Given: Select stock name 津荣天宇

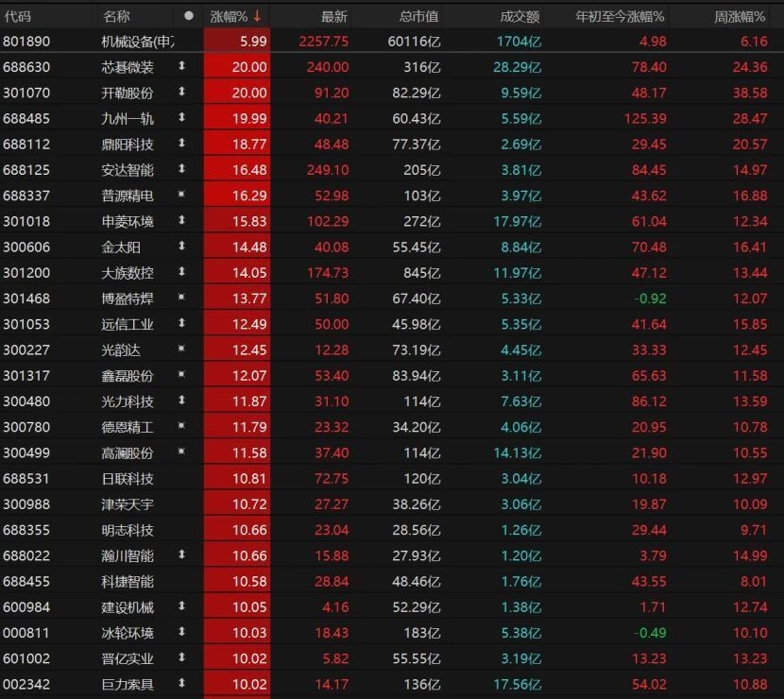Looking at the screenshot, I should click(x=128, y=504).
